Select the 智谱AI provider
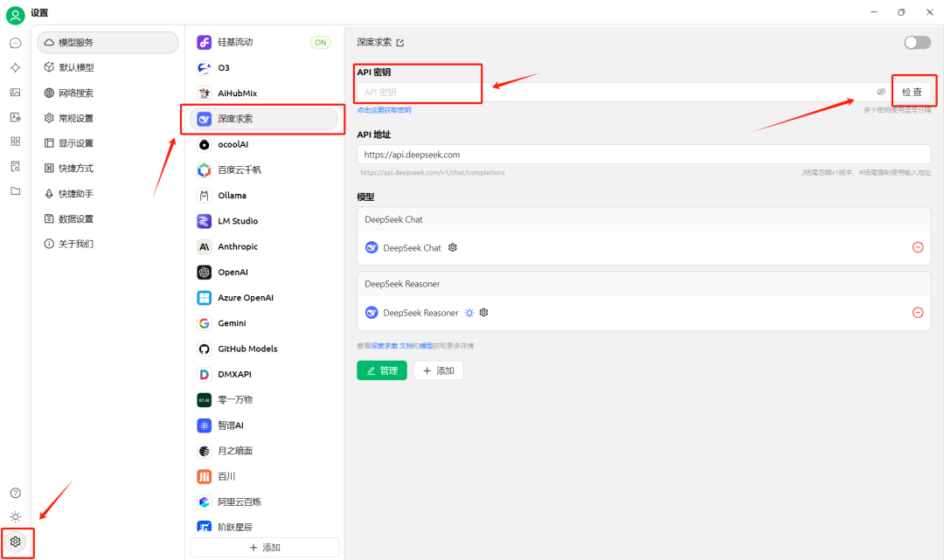This screenshot has height=560, width=944. [264, 425]
